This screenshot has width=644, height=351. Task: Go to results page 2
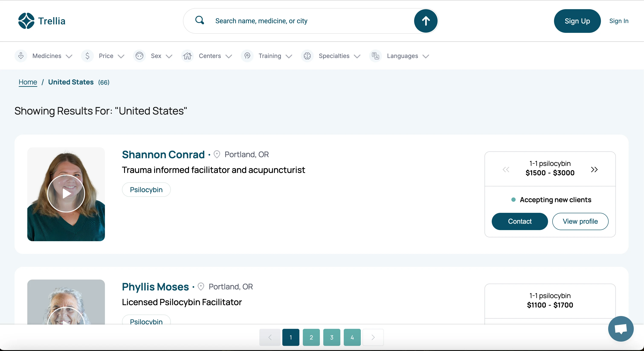click(x=311, y=337)
